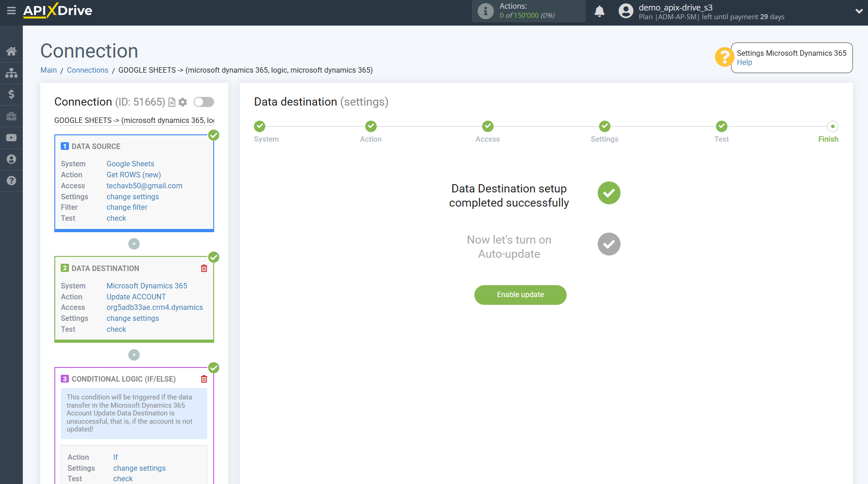Delete the Conditional Logic block
The image size is (868, 484).
point(204,379)
